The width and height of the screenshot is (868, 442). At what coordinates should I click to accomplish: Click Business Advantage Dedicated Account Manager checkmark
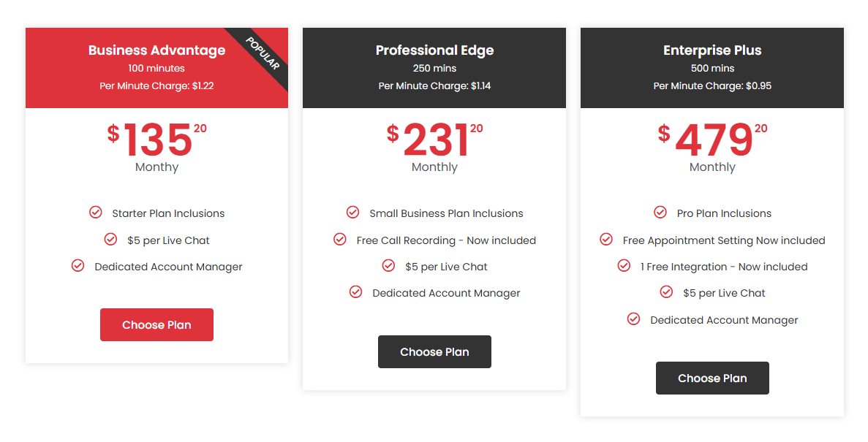[78, 266]
